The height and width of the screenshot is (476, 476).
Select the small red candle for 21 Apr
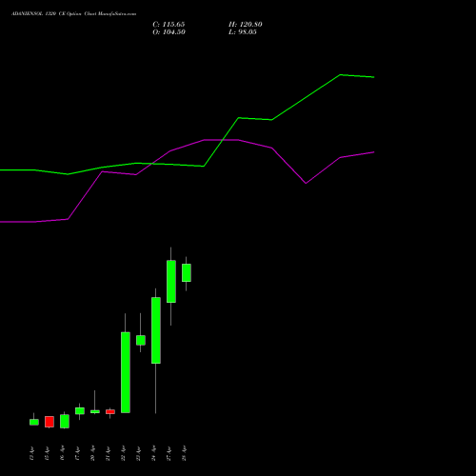[110, 411]
